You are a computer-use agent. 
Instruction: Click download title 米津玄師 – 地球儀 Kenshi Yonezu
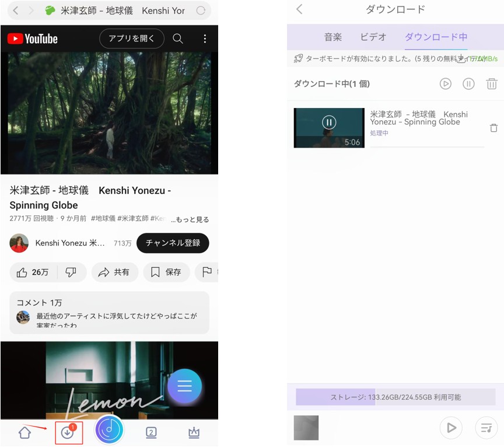tap(419, 118)
